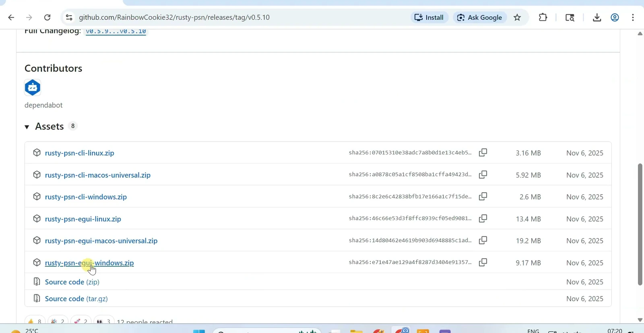Image resolution: width=644 pixels, height=333 pixels.
Task: Click the 3.16 MB file size
Action: 528,153
